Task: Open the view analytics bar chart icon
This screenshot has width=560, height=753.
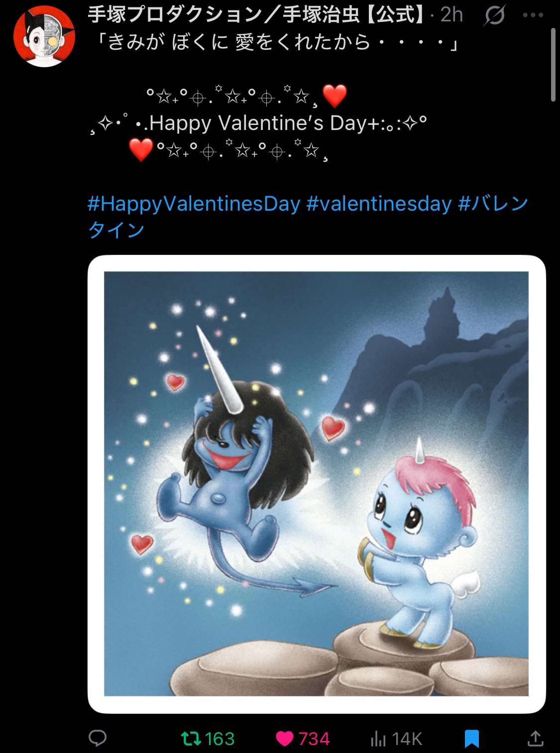Action: tap(378, 738)
